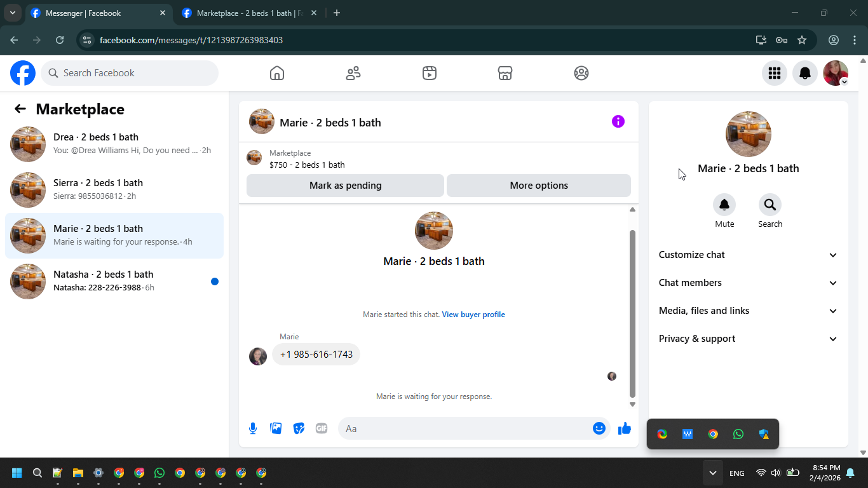Open the Marketplace storefront icon
The width and height of the screenshot is (868, 488).
click(x=505, y=73)
